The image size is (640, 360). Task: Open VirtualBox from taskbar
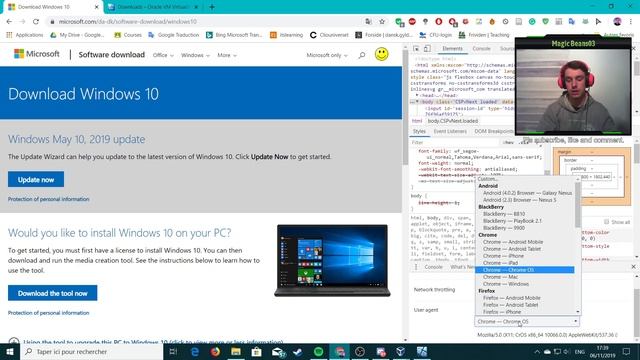(401, 351)
